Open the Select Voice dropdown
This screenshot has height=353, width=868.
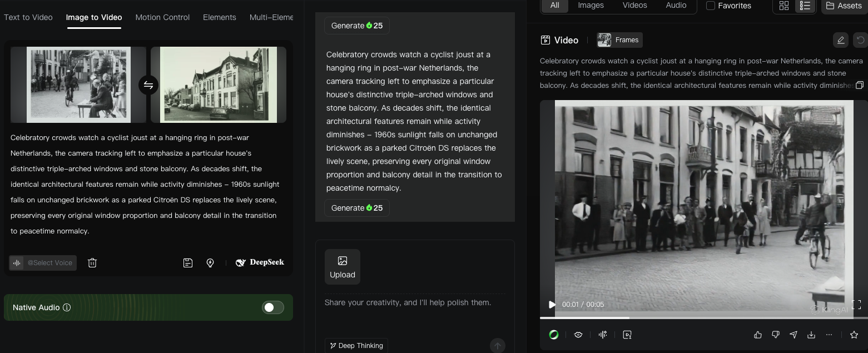point(43,263)
